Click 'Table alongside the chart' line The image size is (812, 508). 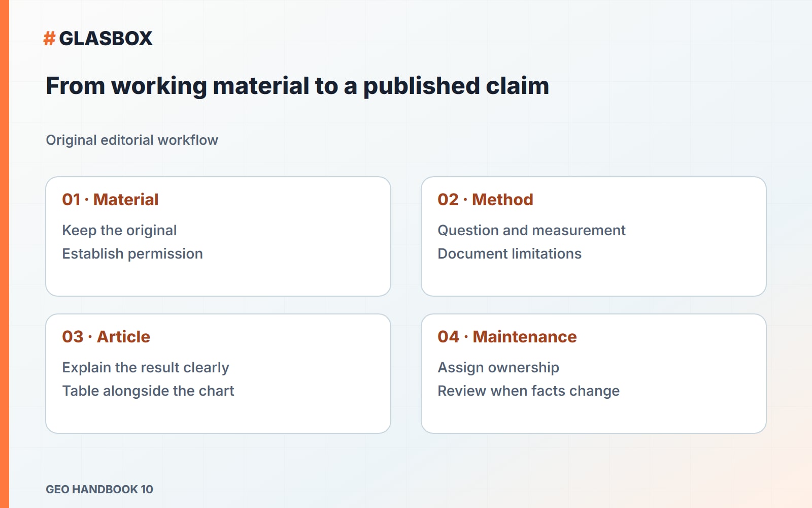(x=148, y=391)
